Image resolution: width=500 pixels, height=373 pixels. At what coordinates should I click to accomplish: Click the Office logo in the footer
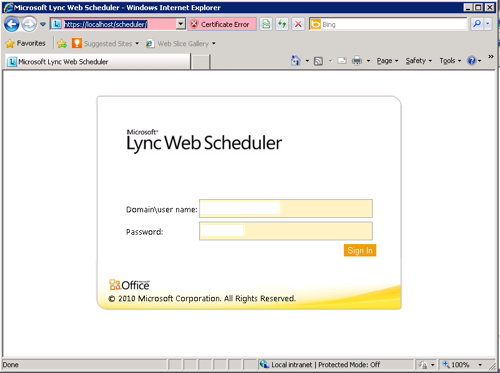[129, 285]
